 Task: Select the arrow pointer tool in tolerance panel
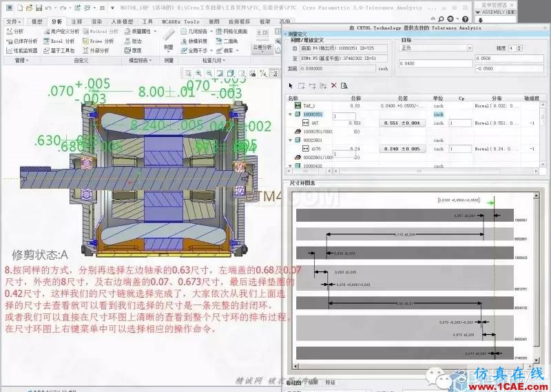coord(291,86)
